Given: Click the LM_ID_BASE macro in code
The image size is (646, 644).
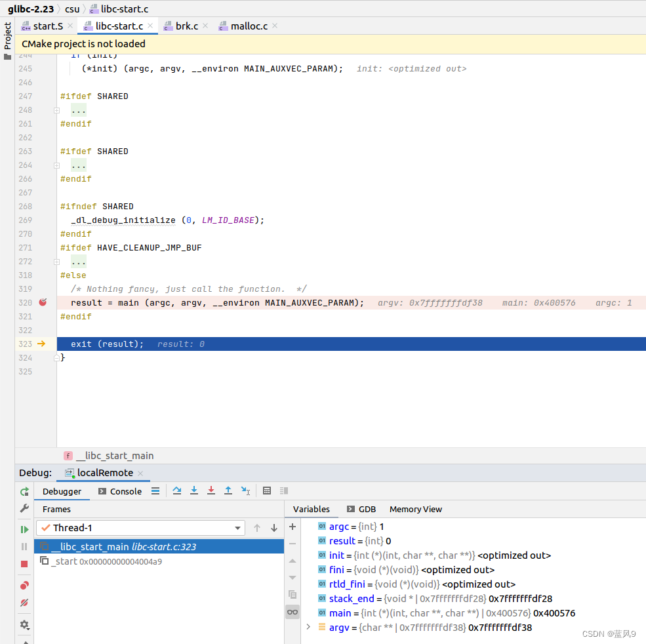Looking at the screenshot, I should 228,220.
